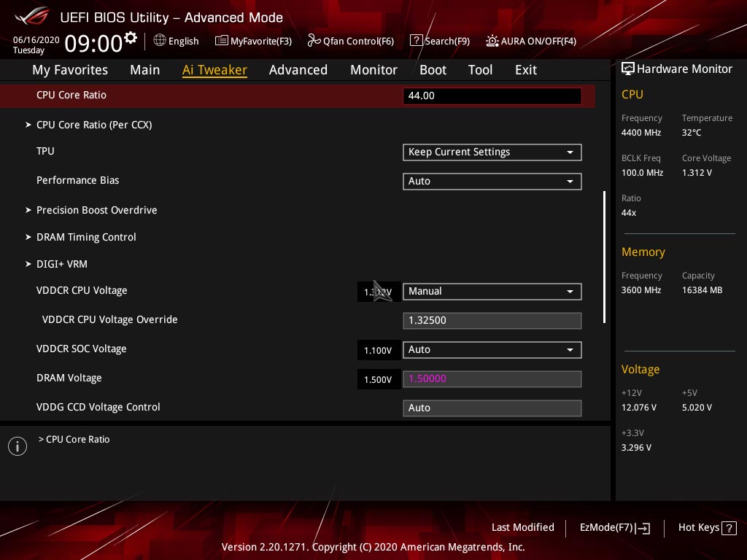The height and width of the screenshot is (560, 747).
Task: Select VDDCR SOC Voltage label
Action: [82, 349]
